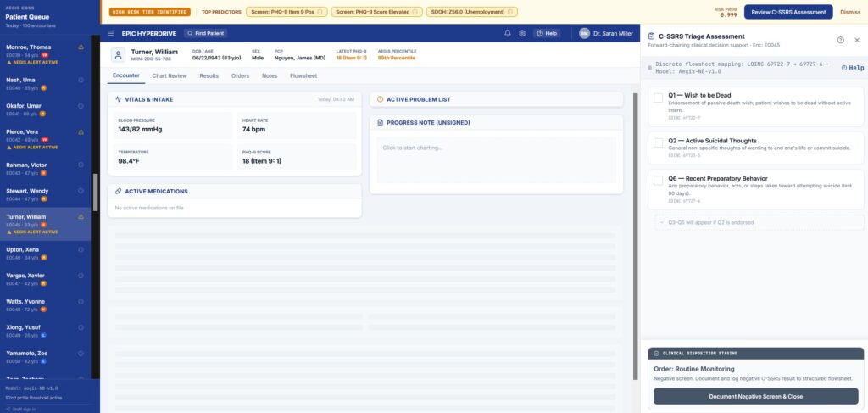Click the clock icon on Stewart, Wendy row

coord(81,191)
